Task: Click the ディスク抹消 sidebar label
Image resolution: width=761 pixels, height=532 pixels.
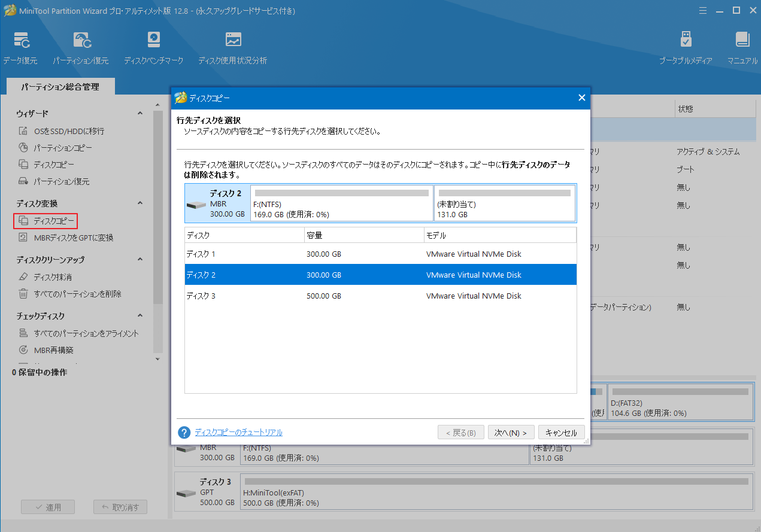Action: coord(53,277)
